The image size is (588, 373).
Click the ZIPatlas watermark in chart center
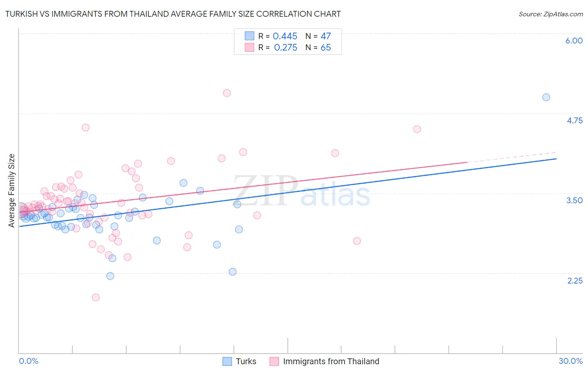302,191
